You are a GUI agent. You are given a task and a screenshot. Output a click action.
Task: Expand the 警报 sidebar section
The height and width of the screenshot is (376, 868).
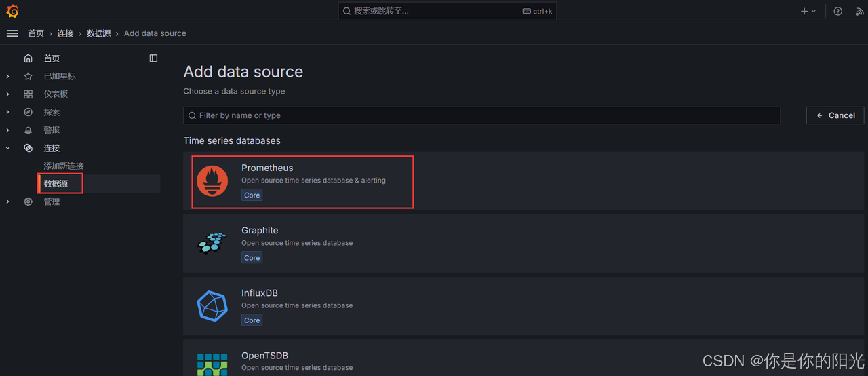(x=8, y=130)
